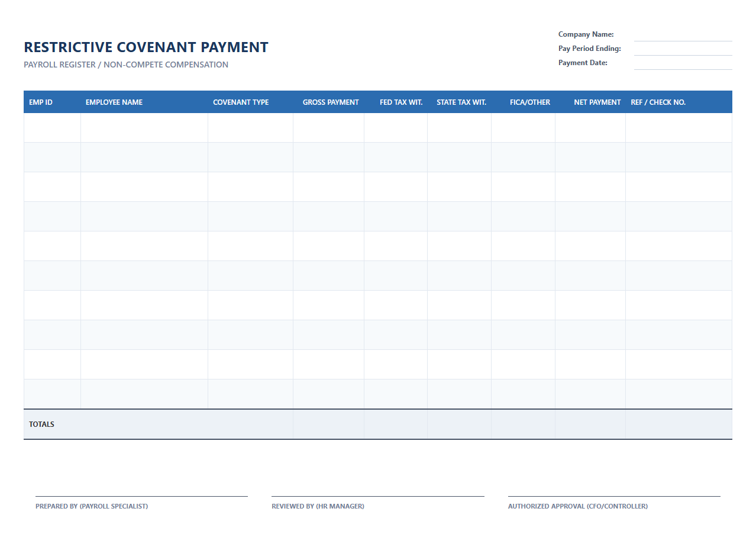
Task: Click the Company Name label
Action: pyautogui.click(x=586, y=34)
